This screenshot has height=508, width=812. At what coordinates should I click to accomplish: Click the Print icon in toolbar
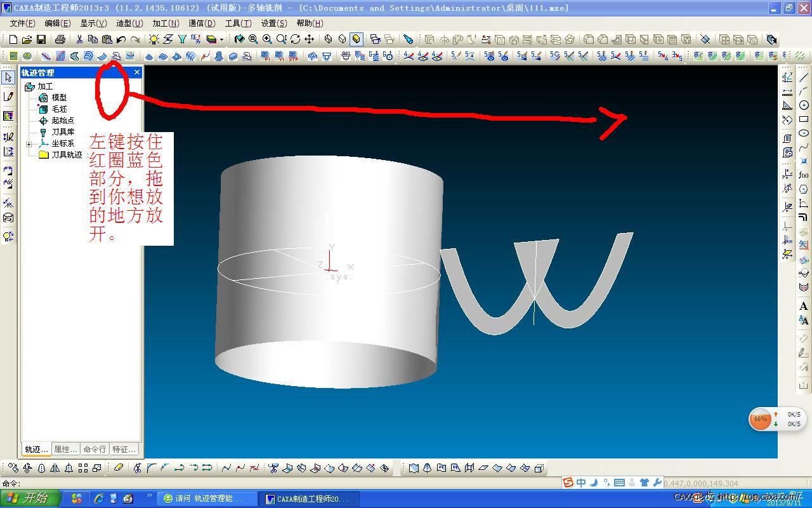pos(60,39)
